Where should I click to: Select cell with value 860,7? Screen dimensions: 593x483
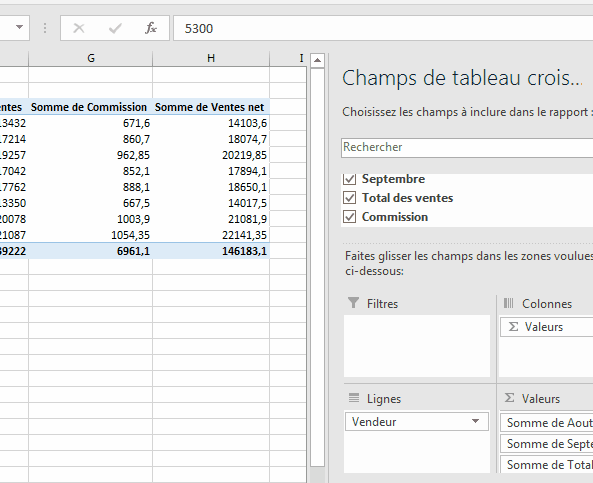pyautogui.click(x=90, y=139)
